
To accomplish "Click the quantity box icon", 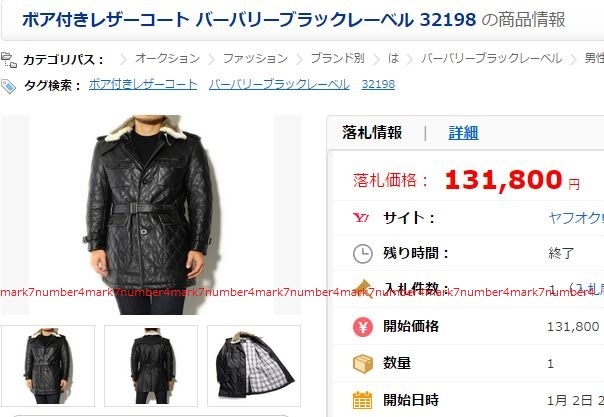I will pyautogui.click(x=363, y=363).
